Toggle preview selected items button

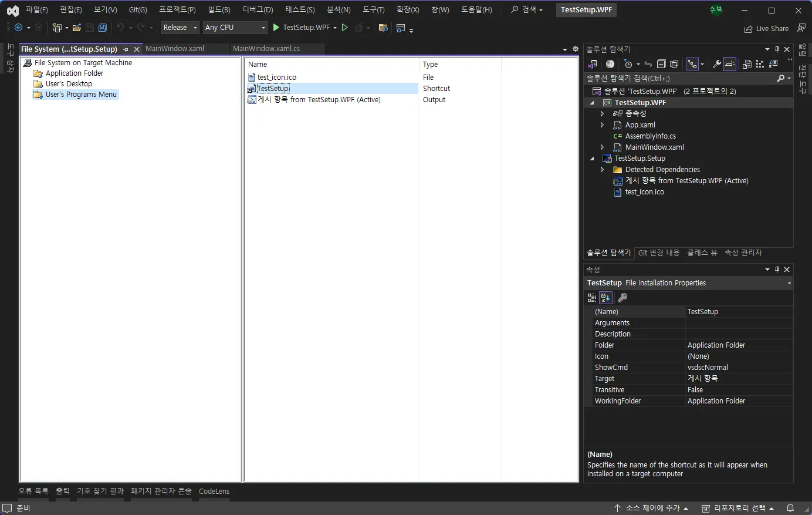coord(730,64)
